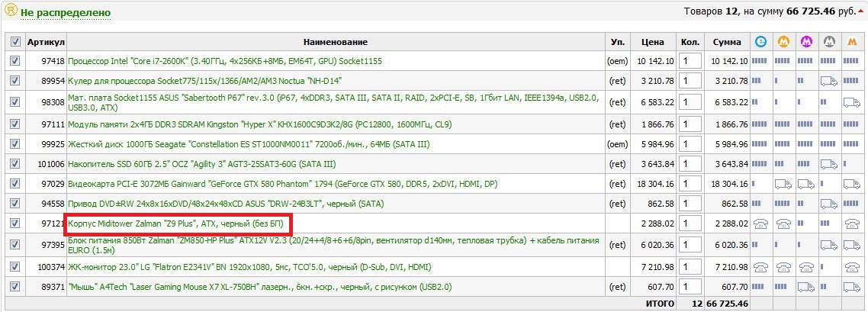This screenshot has height=312, width=868.
Task: Click Gainward row truck under orange circle M
Action: [783, 184]
